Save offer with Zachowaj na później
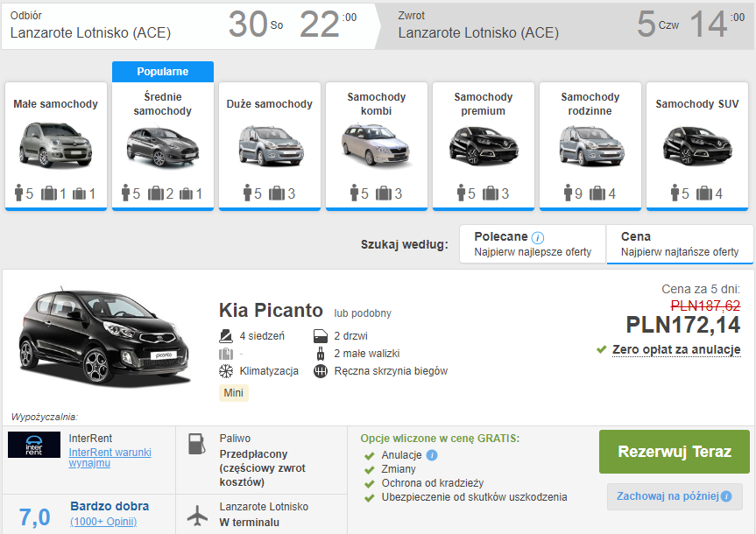756x534 pixels. click(x=675, y=496)
